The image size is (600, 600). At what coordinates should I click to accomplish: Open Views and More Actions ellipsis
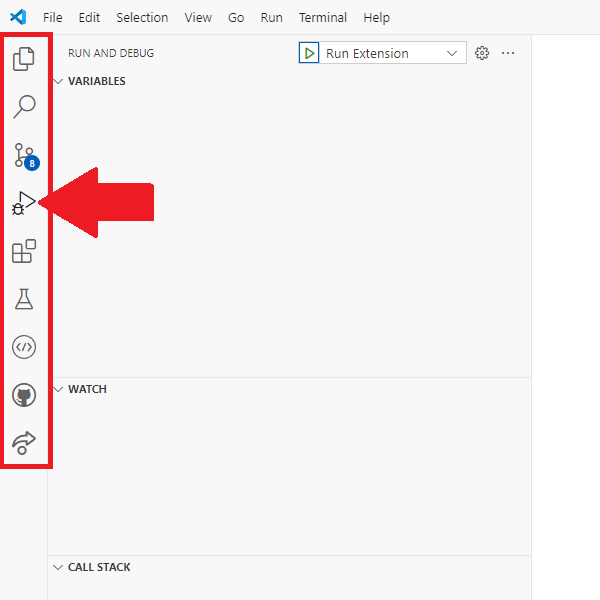[508, 53]
